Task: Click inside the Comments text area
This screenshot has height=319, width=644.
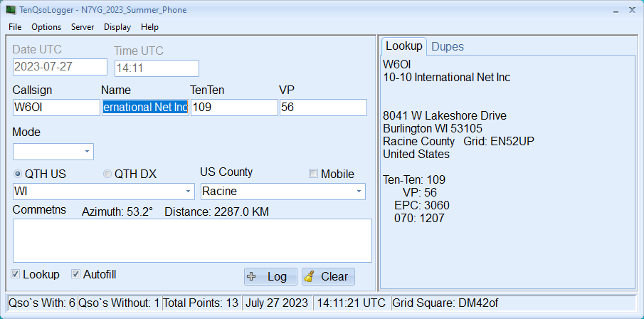Action: [x=192, y=241]
